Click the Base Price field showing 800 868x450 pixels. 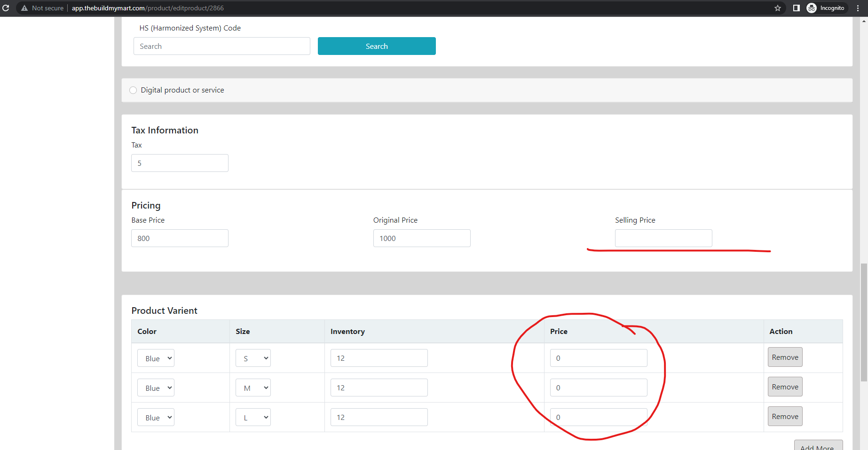tap(180, 238)
